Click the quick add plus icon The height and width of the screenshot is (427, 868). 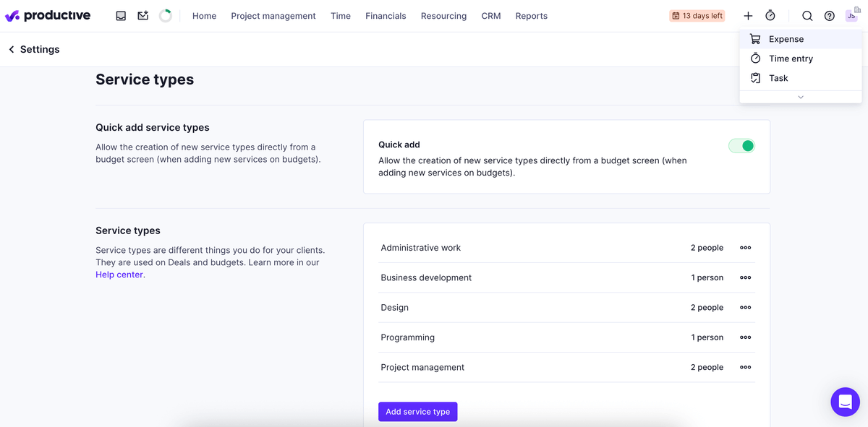coord(749,15)
